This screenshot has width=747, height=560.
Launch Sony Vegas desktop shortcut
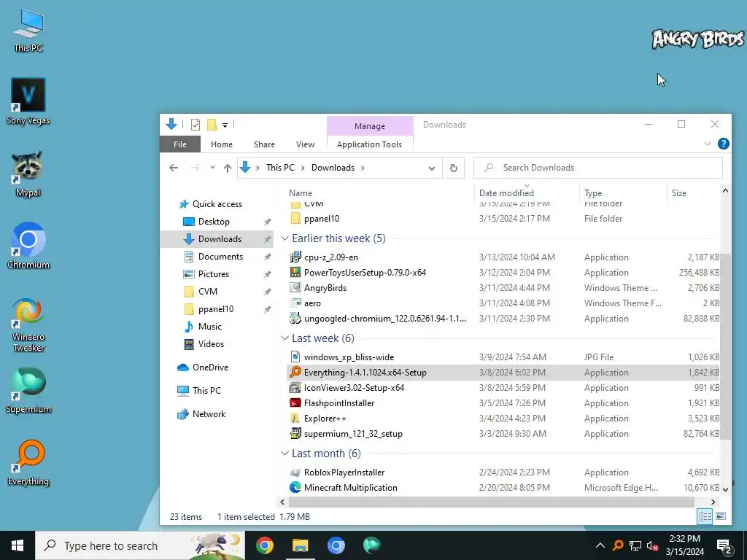click(x=28, y=101)
